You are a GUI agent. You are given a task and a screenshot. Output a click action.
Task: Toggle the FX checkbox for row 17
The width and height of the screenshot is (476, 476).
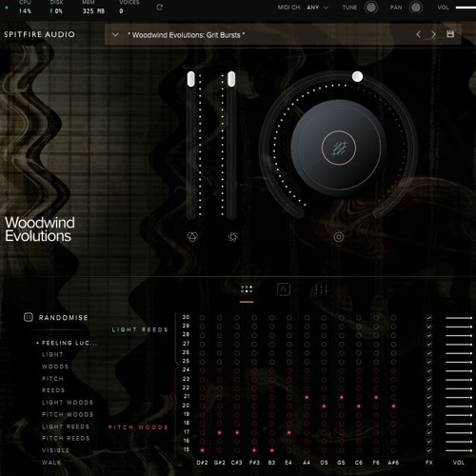click(x=429, y=432)
